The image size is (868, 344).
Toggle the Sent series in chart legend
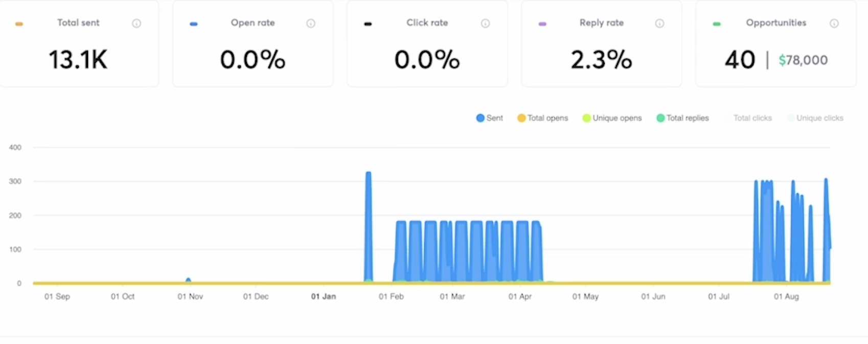click(489, 118)
